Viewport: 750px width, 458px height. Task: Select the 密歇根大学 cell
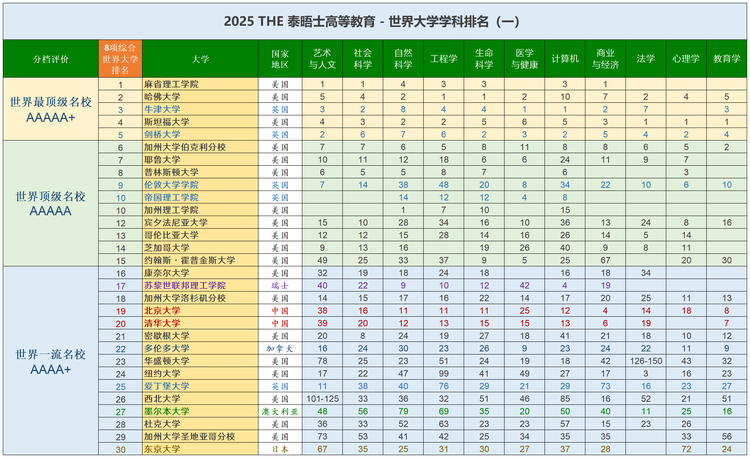click(x=200, y=336)
